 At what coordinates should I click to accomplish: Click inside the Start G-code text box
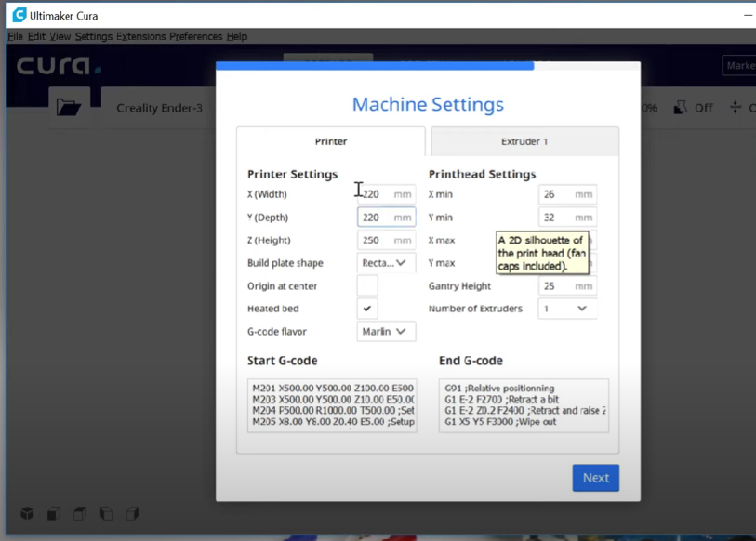click(332, 405)
